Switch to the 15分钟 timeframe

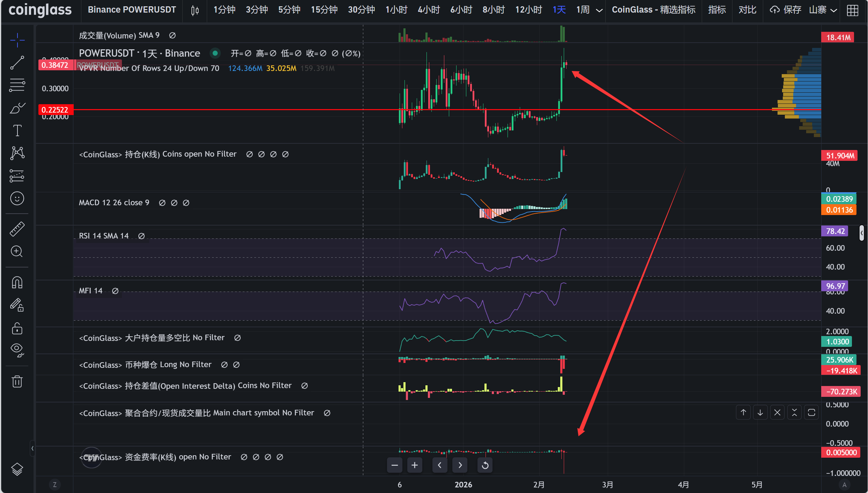(324, 10)
